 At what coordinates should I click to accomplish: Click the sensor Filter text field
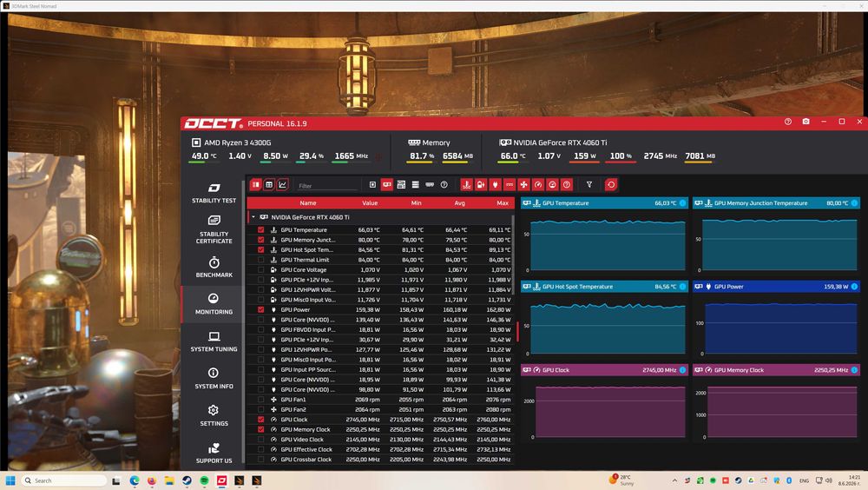(328, 186)
